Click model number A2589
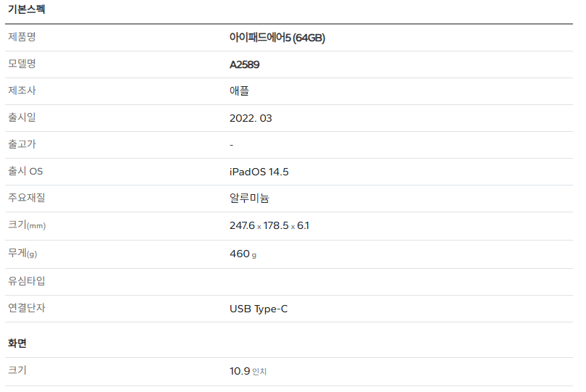This screenshot has width=586, height=392. click(244, 64)
